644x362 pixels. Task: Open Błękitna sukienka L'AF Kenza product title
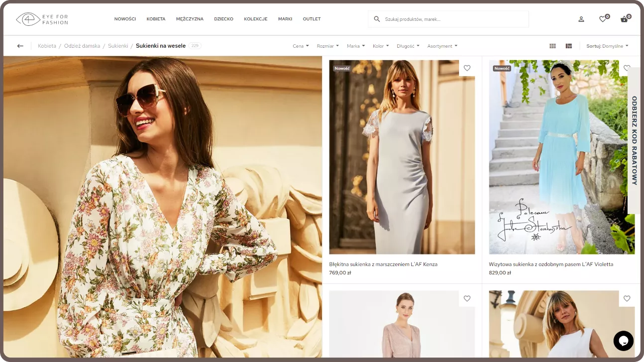[383, 264]
